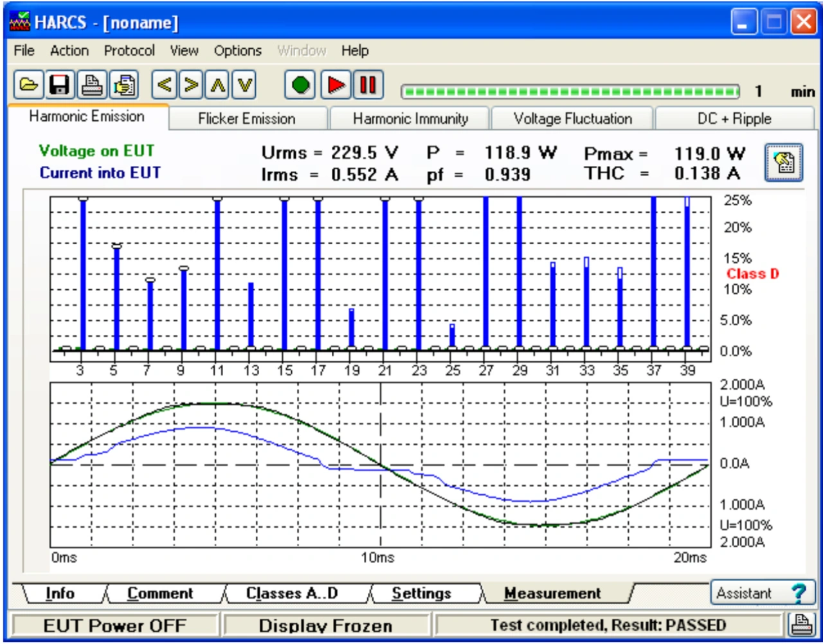The image size is (823, 644).
Task: Click the green circle record button
Action: [300, 85]
